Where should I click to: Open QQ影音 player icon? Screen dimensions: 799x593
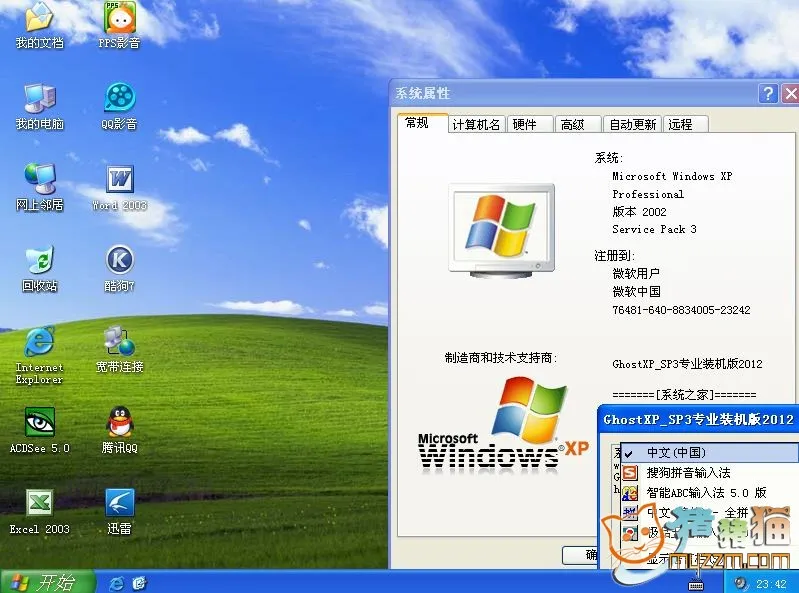[119, 106]
